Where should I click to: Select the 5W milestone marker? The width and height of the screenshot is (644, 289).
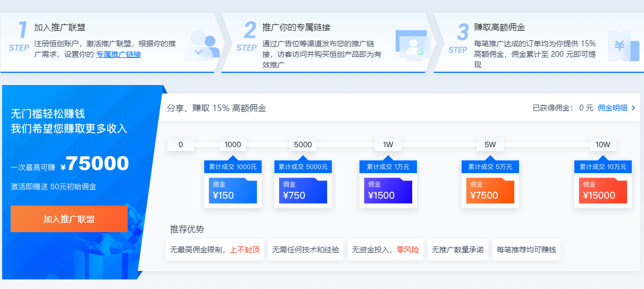(490, 144)
